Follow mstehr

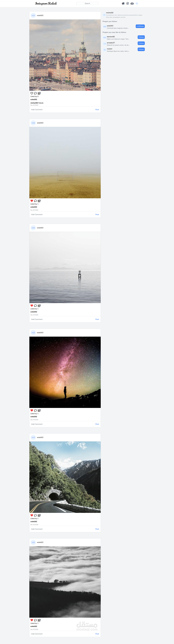[141, 49]
